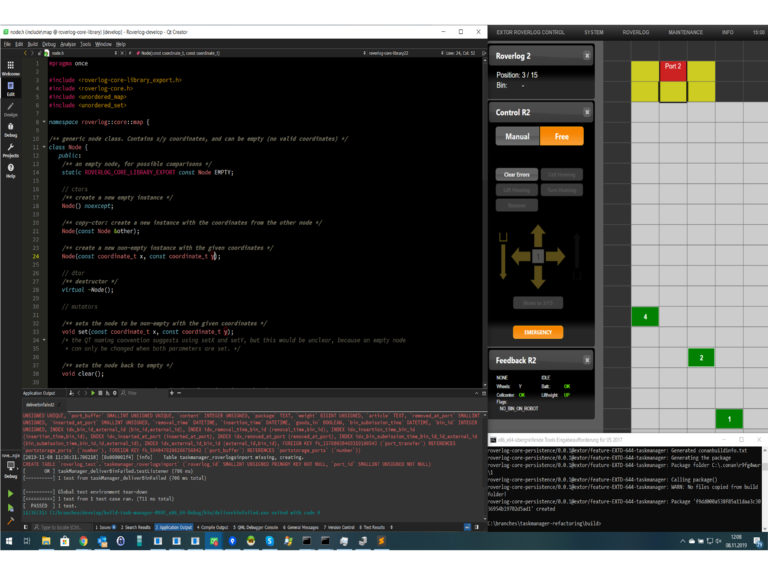Open Application Output settings gear icon

(115, 393)
